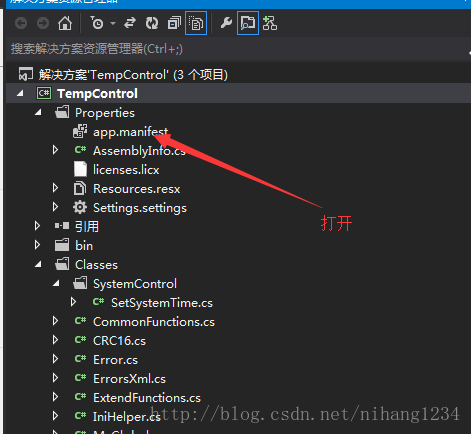Select Resources.resx file
This screenshot has height=434, width=471.
[137, 189]
